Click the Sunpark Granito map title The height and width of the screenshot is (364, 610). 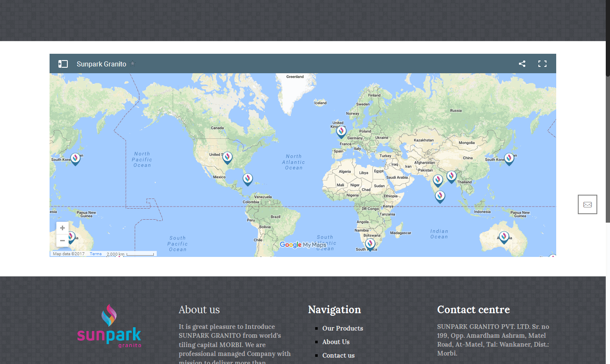coord(102,64)
